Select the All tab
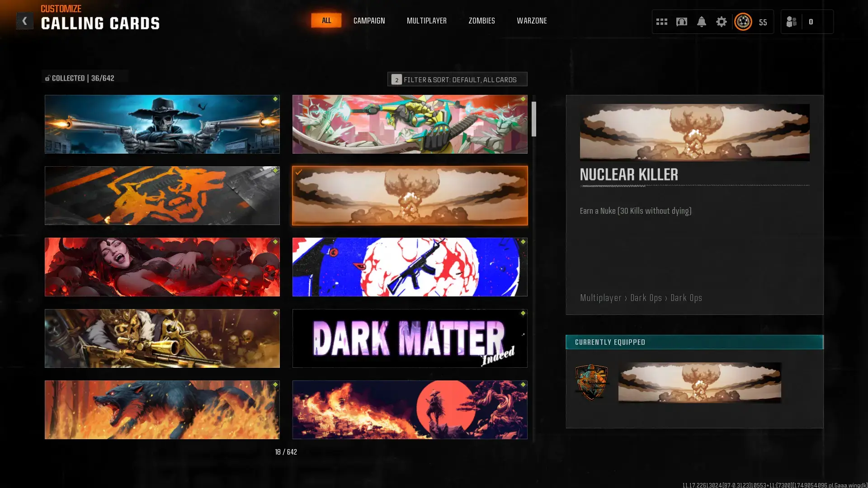The image size is (868, 488). 326,20
